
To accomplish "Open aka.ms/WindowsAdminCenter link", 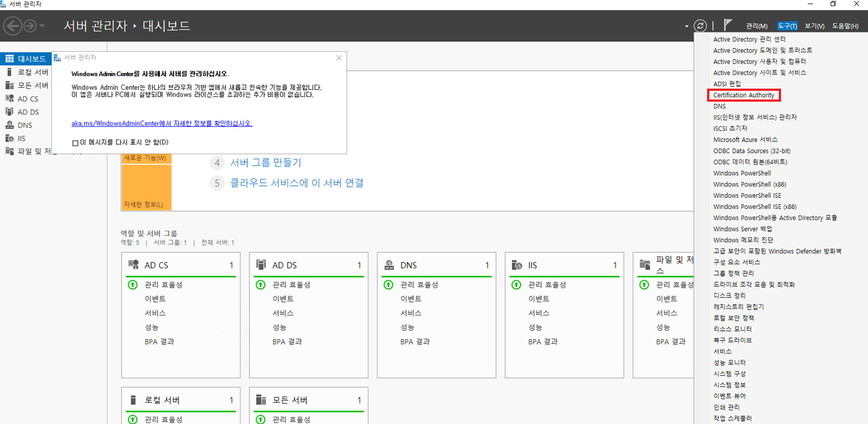I will [162, 124].
